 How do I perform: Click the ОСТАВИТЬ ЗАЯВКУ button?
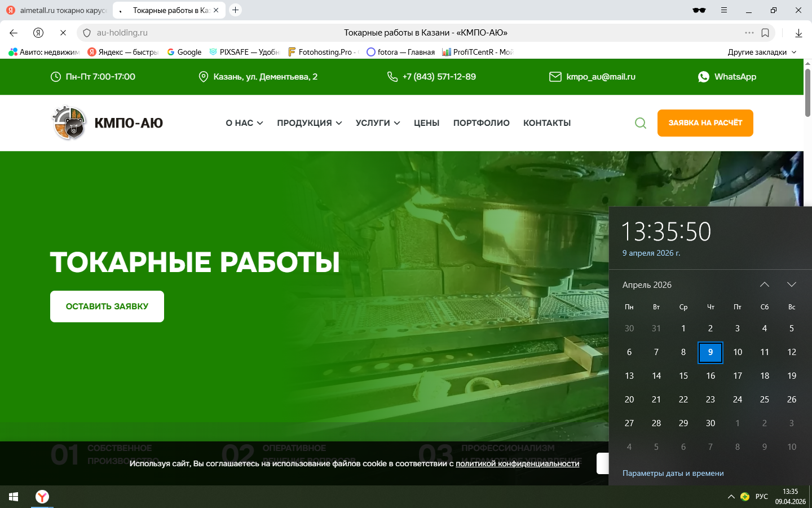click(x=107, y=306)
